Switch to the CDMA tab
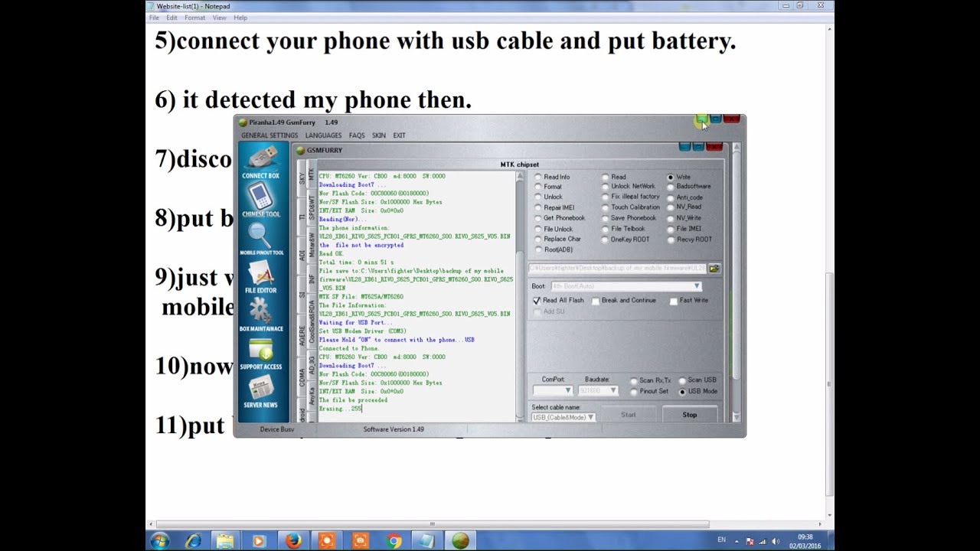980x551 pixels. (x=302, y=377)
